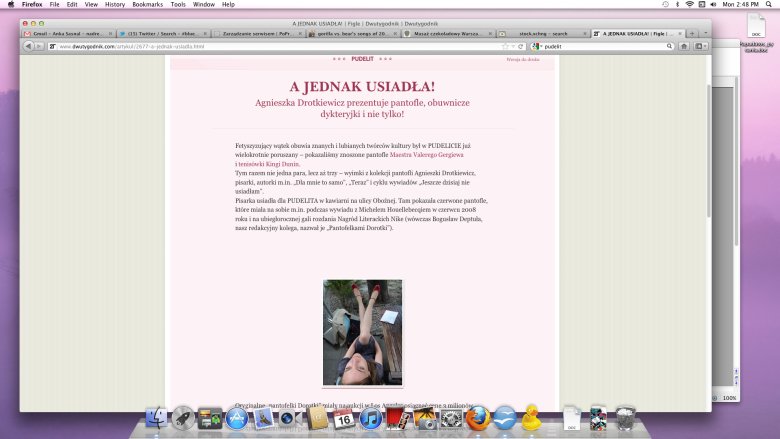Viewport: 780px width, 439px height.
Task: Open the Address Book dock icon
Action: 317,418
